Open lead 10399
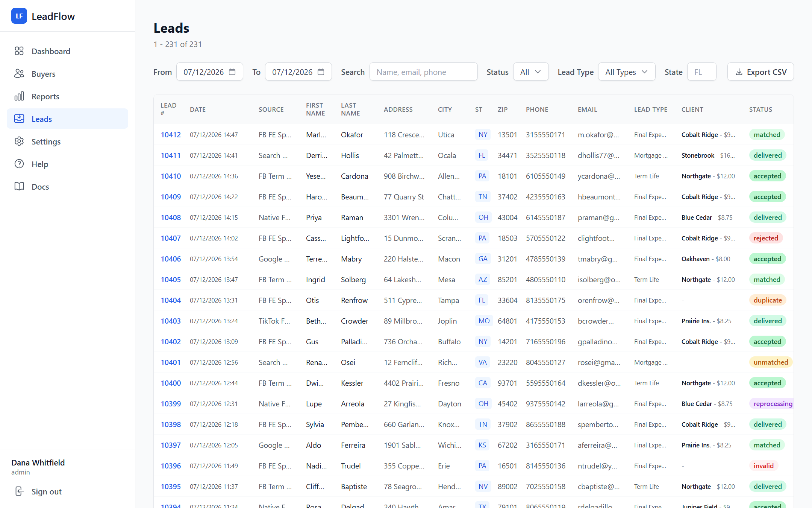 pos(171,403)
